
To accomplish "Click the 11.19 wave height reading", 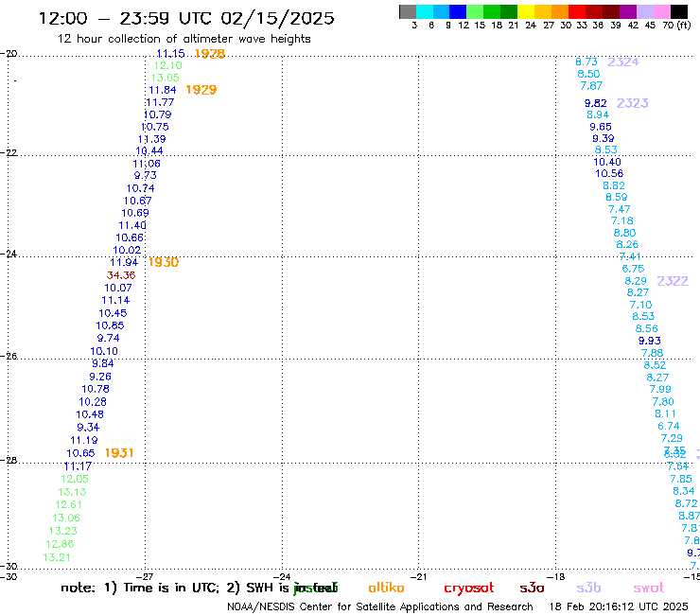I will tap(84, 440).
